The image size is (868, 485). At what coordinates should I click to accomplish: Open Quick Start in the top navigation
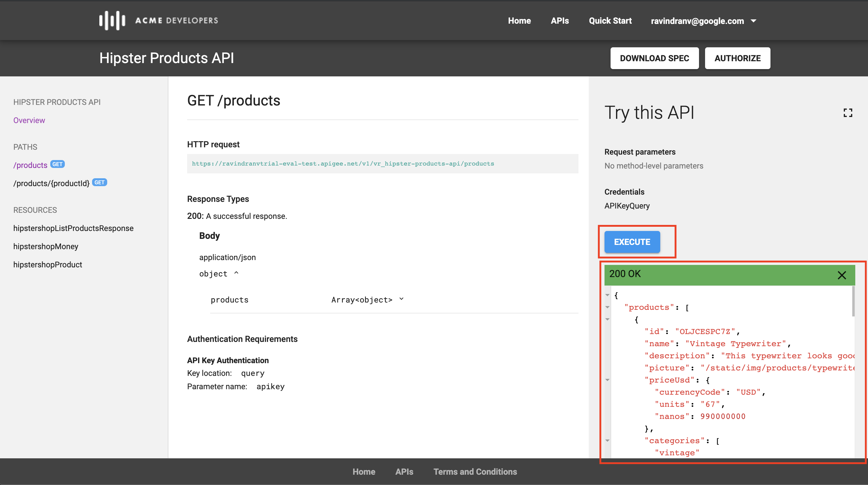coord(610,21)
